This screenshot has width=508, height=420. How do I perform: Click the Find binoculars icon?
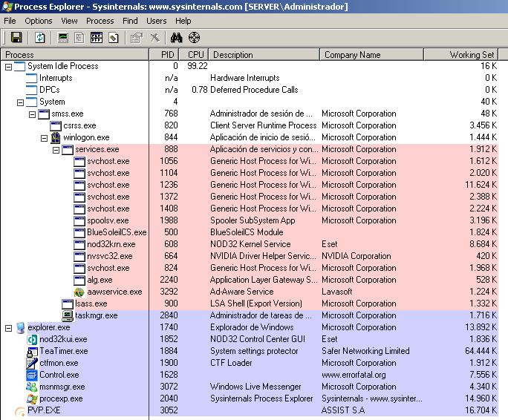click(x=176, y=38)
